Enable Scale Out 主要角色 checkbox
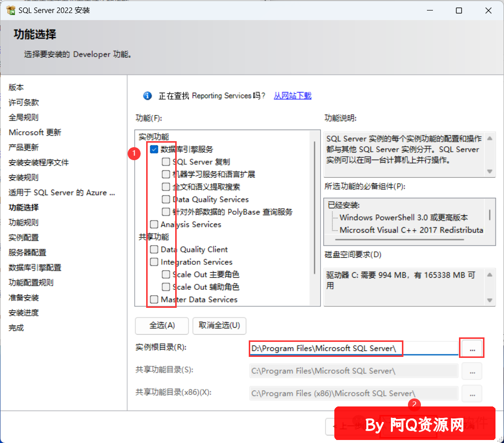Screen dimensions: 504x443 point(166,274)
